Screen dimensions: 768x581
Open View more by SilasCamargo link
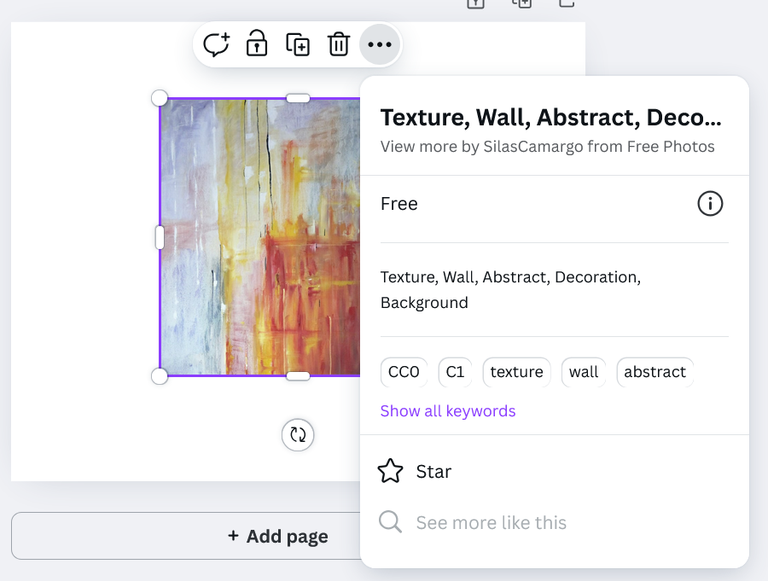(547, 146)
